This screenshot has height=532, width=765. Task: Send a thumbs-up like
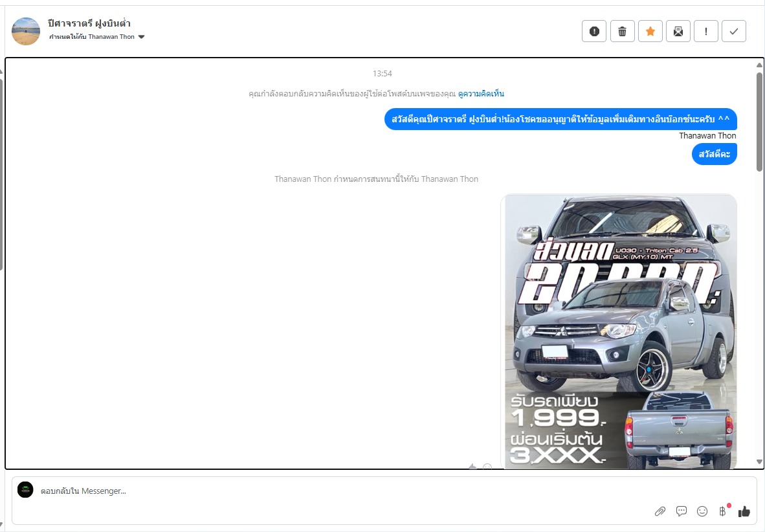(x=744, y=511)
